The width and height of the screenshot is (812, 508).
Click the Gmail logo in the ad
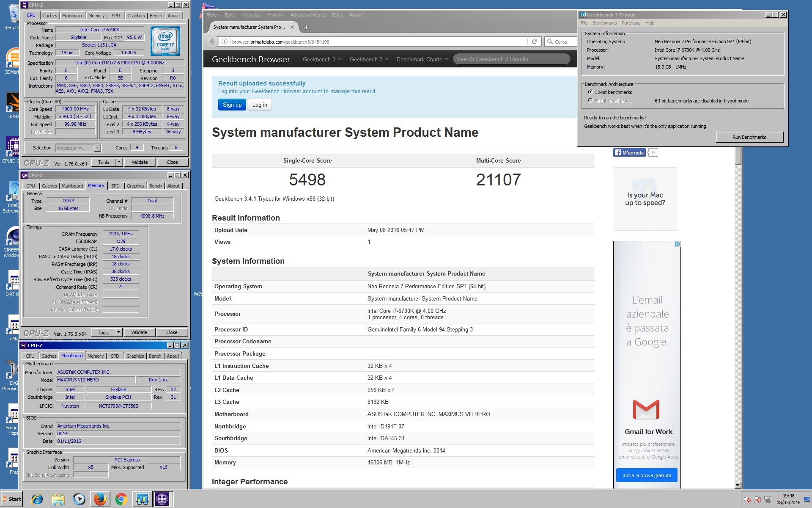click(646, 409)
